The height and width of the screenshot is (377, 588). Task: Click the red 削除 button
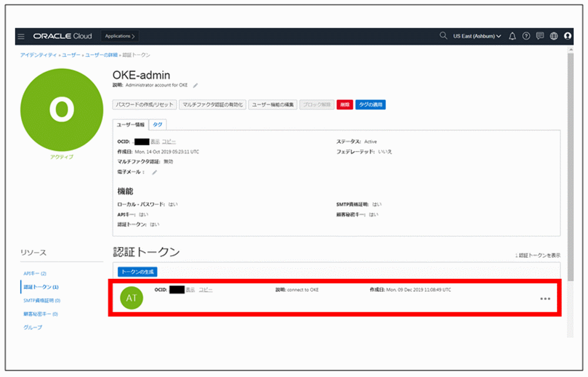click(x=346, y=104)
